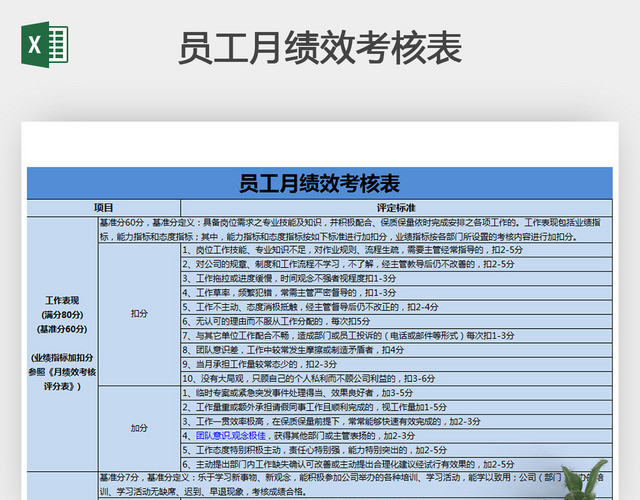This screenshot has height=500, width=640.
Task: Click the 工作表现 (满分80分) cell
Action: point(62,343)
